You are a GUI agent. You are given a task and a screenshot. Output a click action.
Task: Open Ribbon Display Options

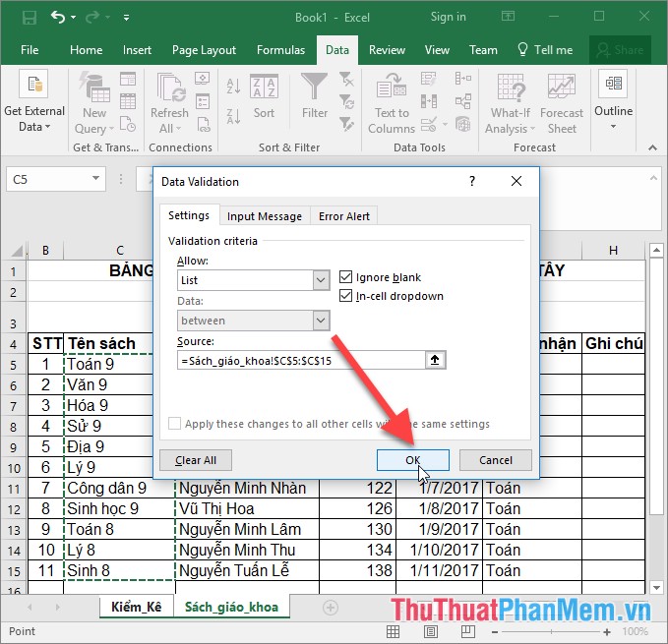tap(508, 17)
